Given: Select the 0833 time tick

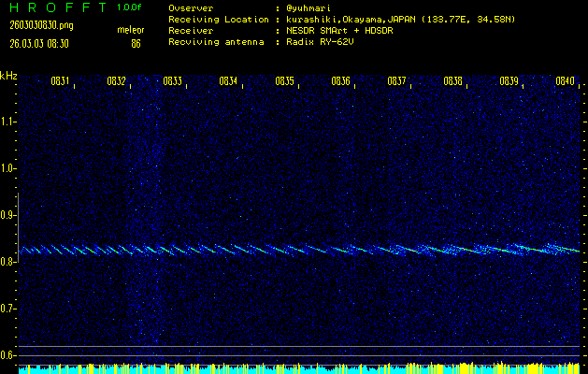Looking at the screenshot, I should pos(172,81).
